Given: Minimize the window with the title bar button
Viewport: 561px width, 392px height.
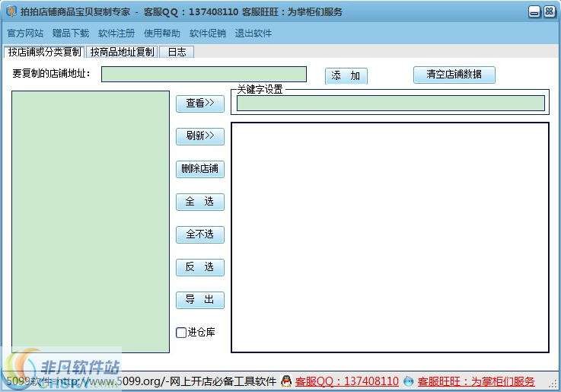Looking at the screenshot, I should pos(534,12).
